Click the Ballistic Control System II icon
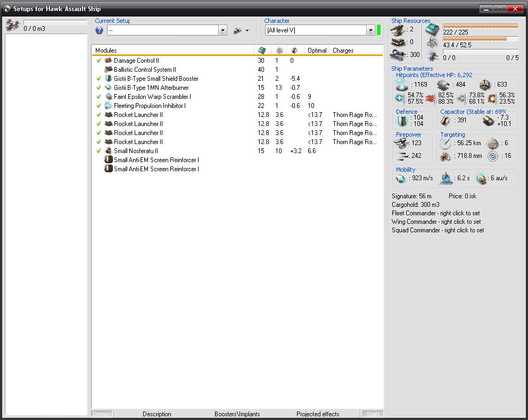 pos(108,69)
